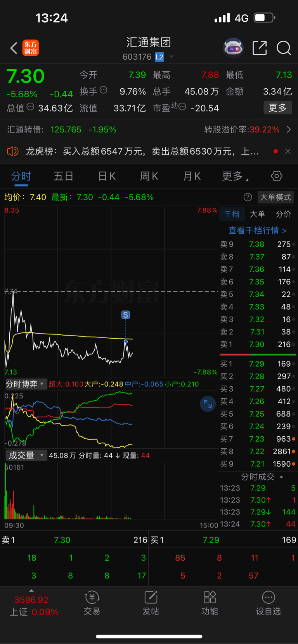Tap queue order 85 in 买1
Viewport: 298px width, 644px height.
pos(180,558)
